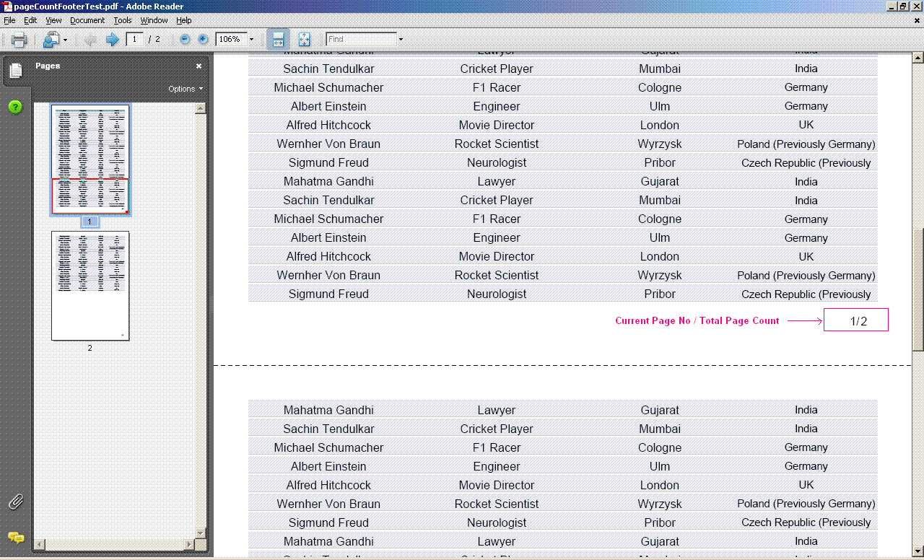Click the document vertical scrollbar thumb

pos(918,289)
